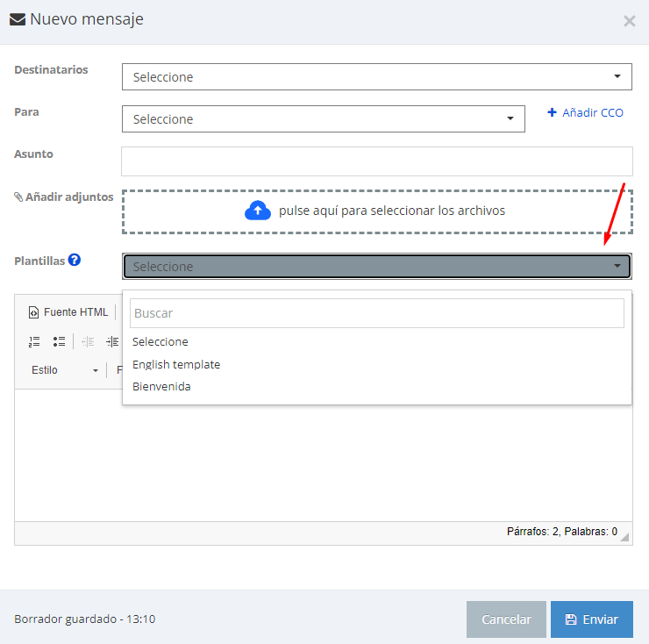The image size is (649, 644).
Task: Click the Fuente HTML source button
Action: coord(68,312)
